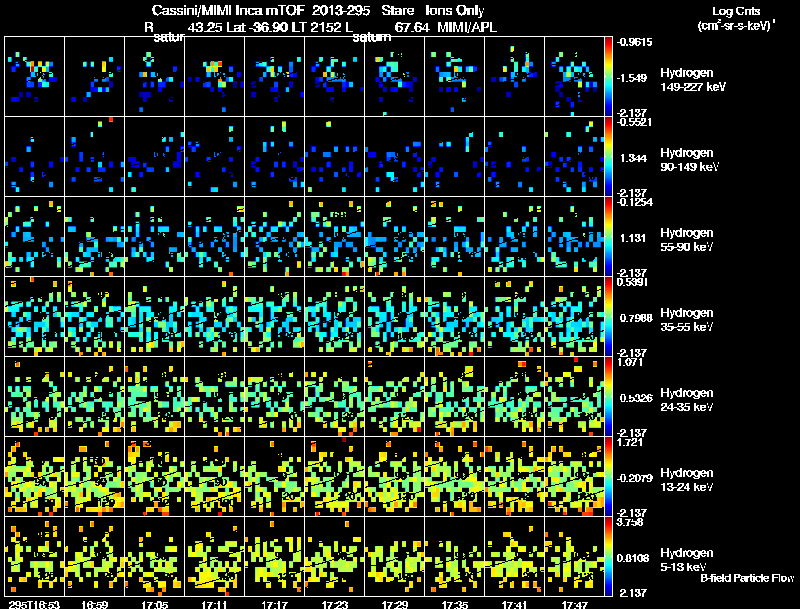
Task: Click the Cassini/MIMI Inca mTOF title text
Action: point(228,11)
